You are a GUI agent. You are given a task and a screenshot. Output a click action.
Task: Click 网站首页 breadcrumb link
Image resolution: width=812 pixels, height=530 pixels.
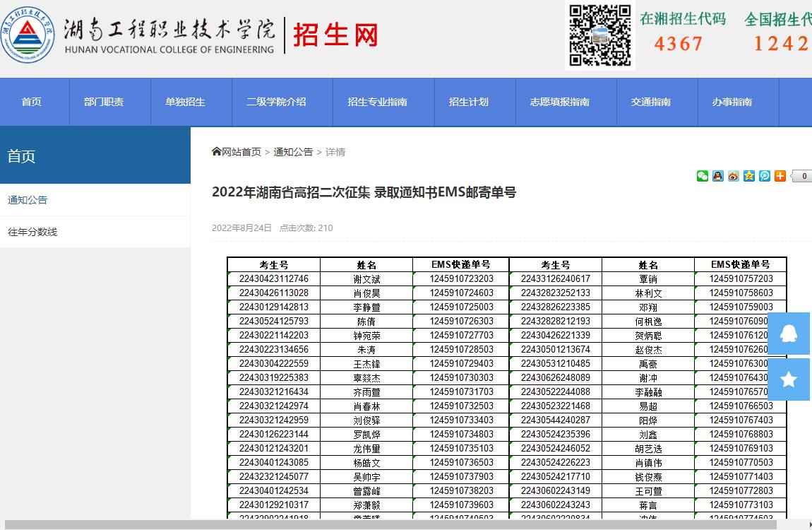click(x=241, y=152)
